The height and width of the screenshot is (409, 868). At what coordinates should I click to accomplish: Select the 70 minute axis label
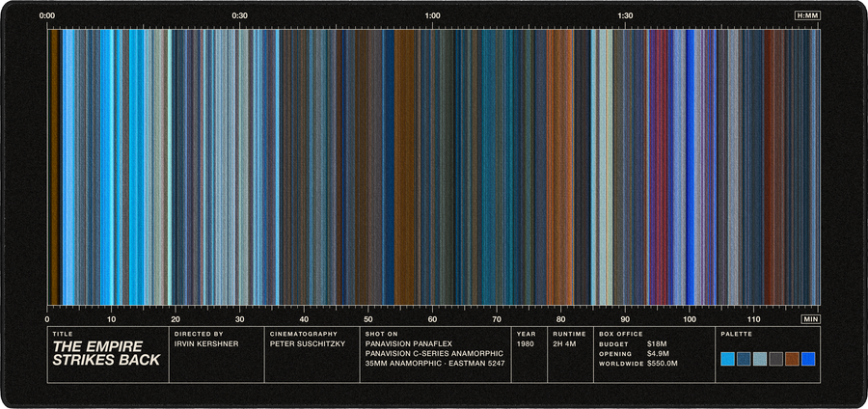(x=497, y=319)
